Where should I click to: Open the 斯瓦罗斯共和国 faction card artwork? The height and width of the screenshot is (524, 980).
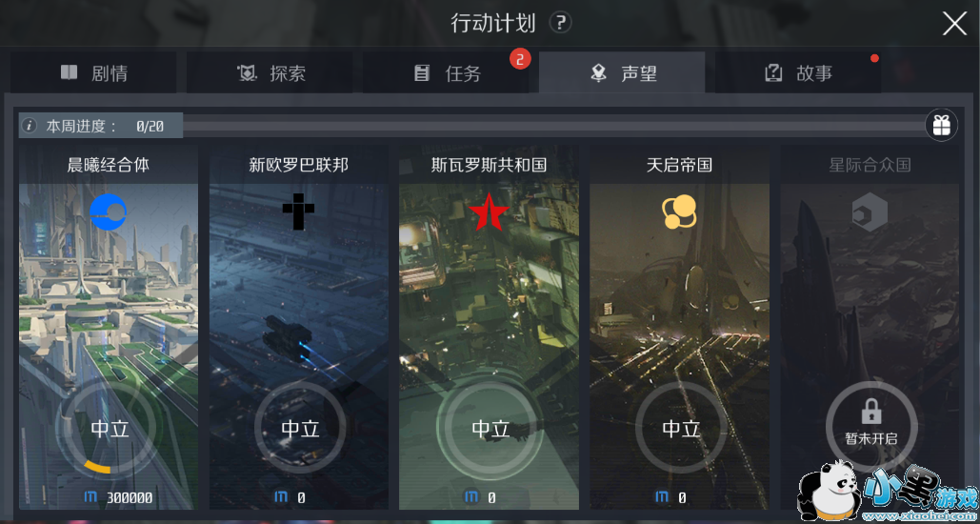[x=490, y=329]
